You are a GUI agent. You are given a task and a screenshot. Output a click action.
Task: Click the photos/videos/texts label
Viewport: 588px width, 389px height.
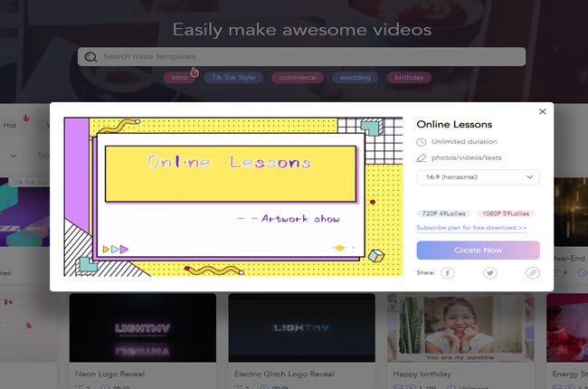(466, 158)
